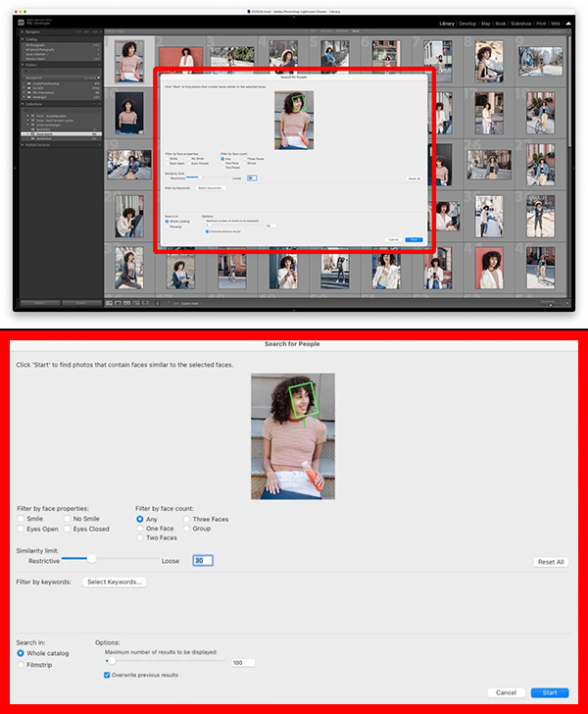The height and width of the screenshot is (714, 588).
Task: Collapse the Navigator panel
Action: [x=23, y=32]
